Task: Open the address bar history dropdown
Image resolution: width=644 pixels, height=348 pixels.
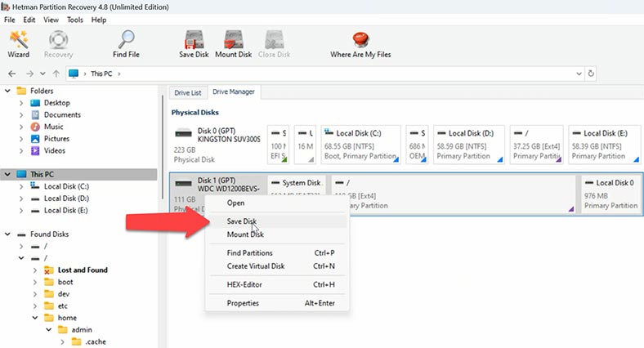Action: coord(579,74)
